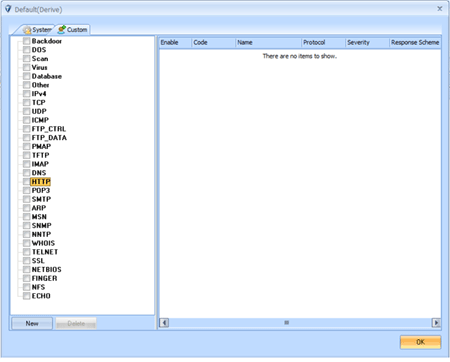Click the Custom tab user icon
The height and width of the screenshot is (362, 450).
(62, 29)
